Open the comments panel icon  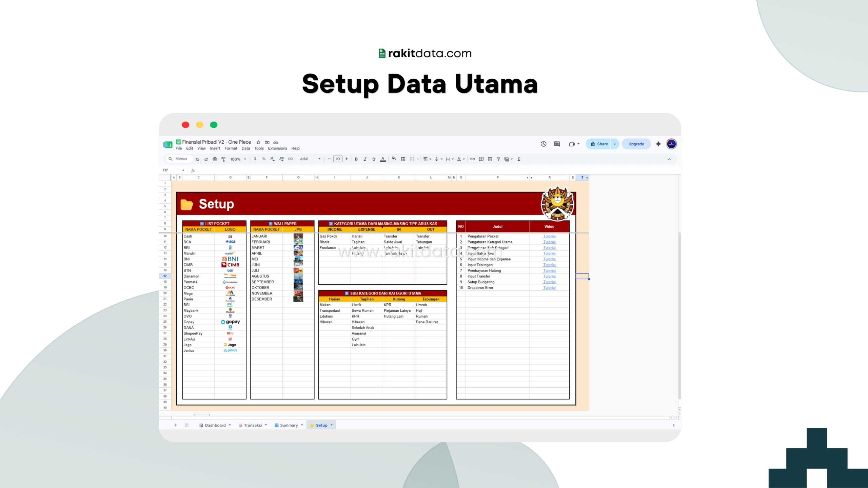pyautogui.click(x=557, y=144)
